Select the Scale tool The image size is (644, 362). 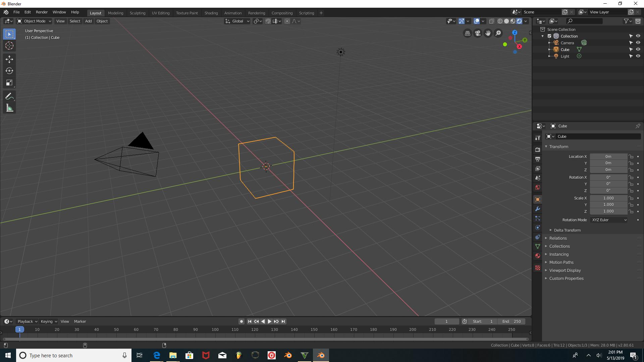(x=9, y=82)
